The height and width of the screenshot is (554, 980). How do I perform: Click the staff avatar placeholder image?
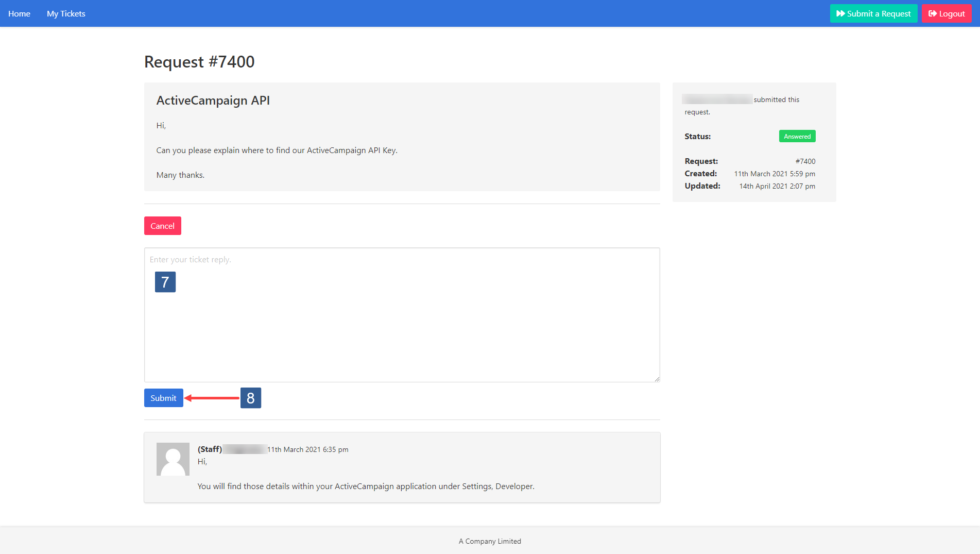(x=173, y=459)
